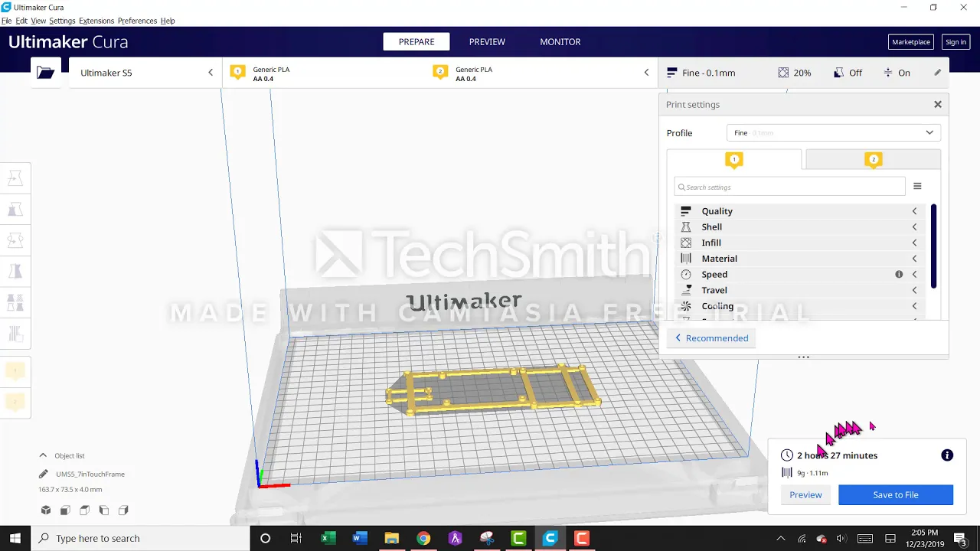Open the Edit menu
Image resolution: width=980 pixels, height=551 pixels.
[x=21, y=21]
